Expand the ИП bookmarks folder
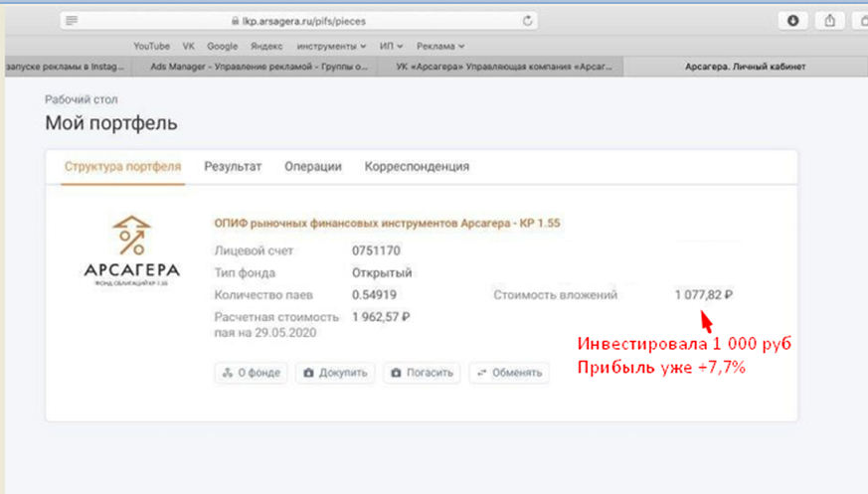The width and height of the screenshot is (868, 494). tap(393, 46)
